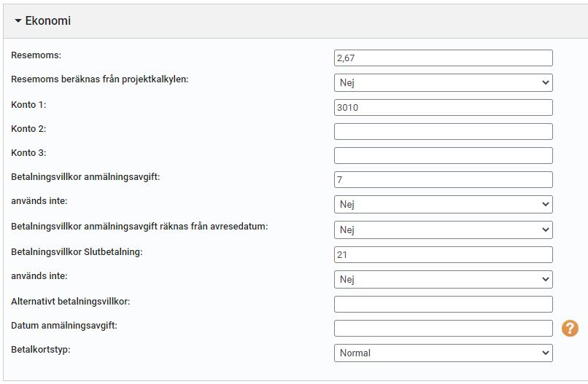Focus the empty Konto 3 input field
The height and width of the screenshot is (384, 588).
444,155
